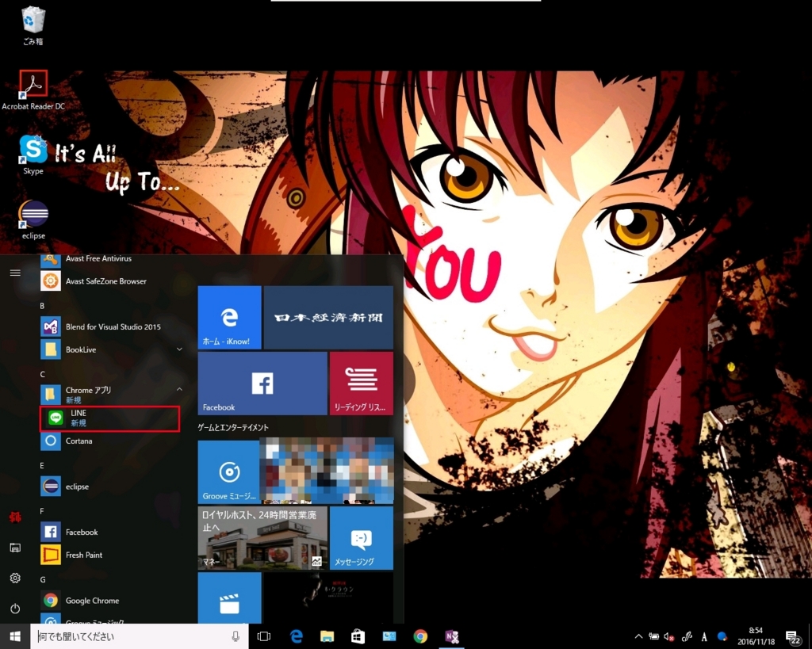Open Google Chrome from the taskbar
812x649 pixels.
(420, 636)
